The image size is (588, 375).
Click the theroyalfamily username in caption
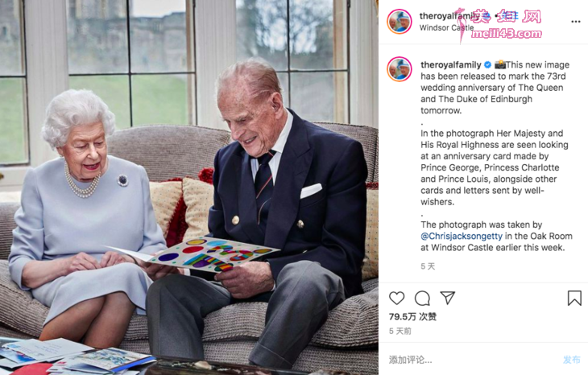click(451, 65)
